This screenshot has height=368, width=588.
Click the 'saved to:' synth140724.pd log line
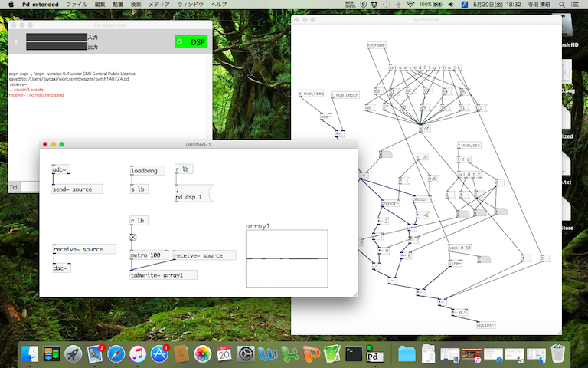[x=69, y=79]
